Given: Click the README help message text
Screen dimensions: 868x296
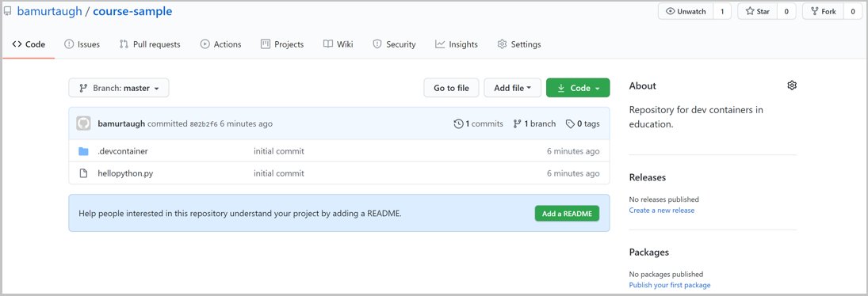Looking at the screenshot, I should point(240,213).
